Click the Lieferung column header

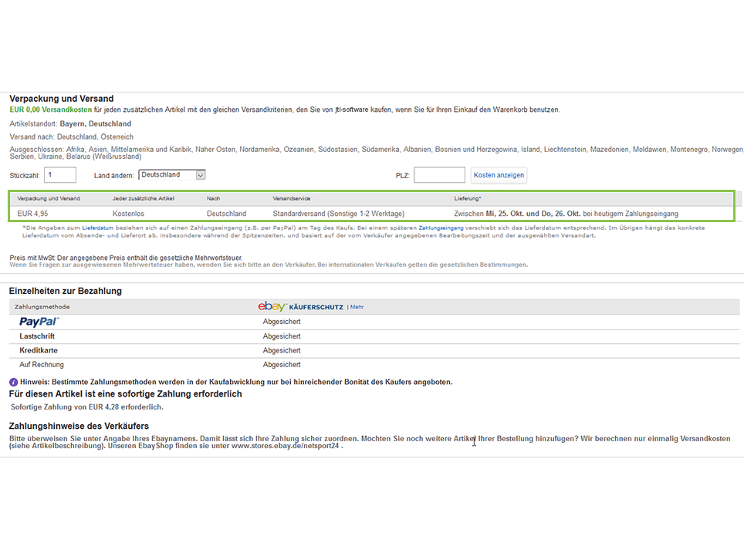pos(467,198)
